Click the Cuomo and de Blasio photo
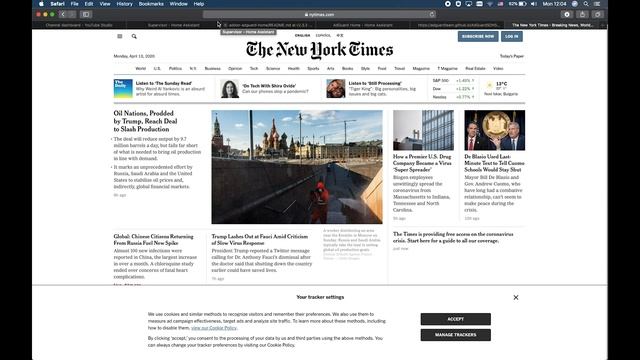Viewport: 640px width, 360px height. [495, 130]
